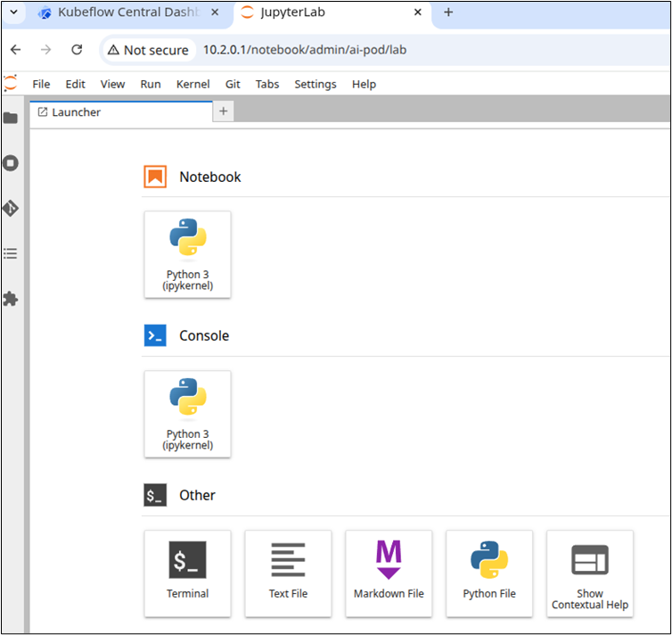
Task: Click the Notebook section heading
Action: click(210, 177)
